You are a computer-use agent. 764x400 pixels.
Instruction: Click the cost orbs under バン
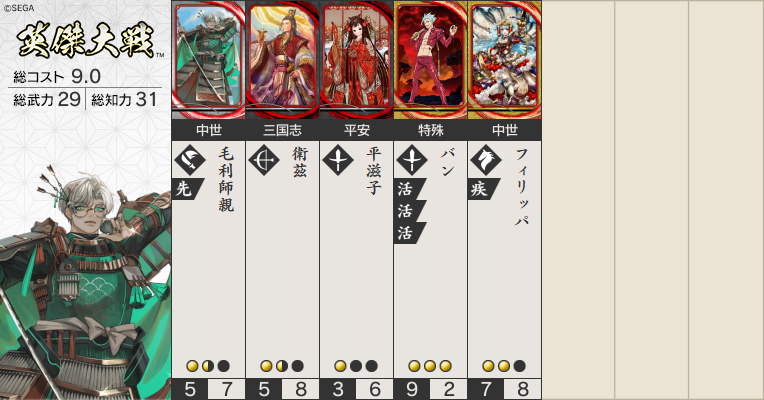[430, 366]
